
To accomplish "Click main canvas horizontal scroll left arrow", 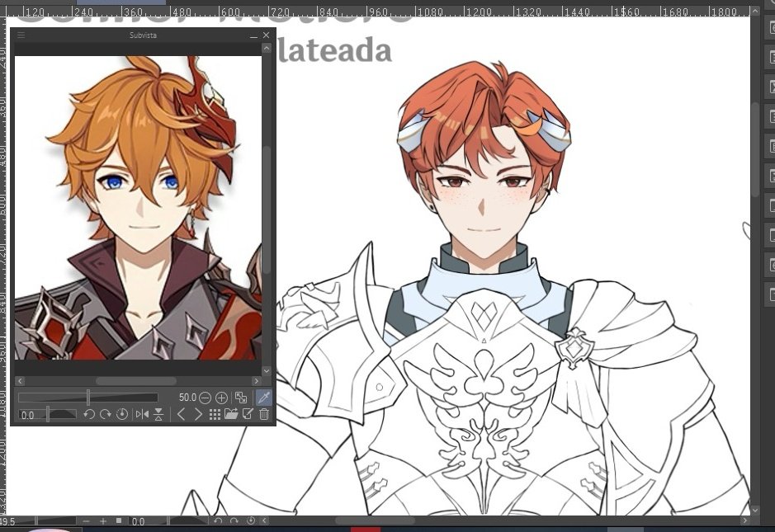I will click(264, 520).
